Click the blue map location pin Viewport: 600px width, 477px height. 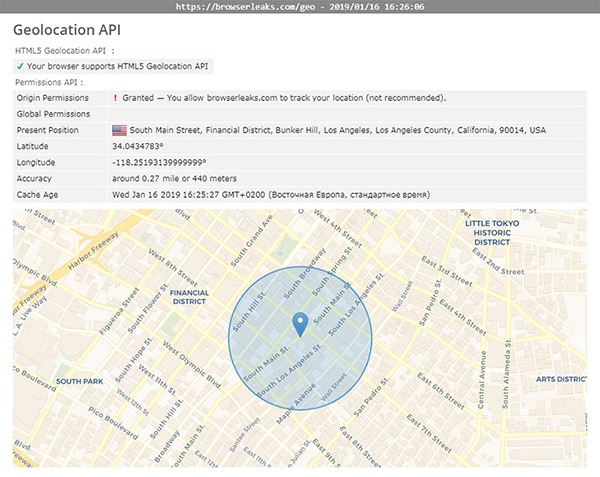point(300,324)
